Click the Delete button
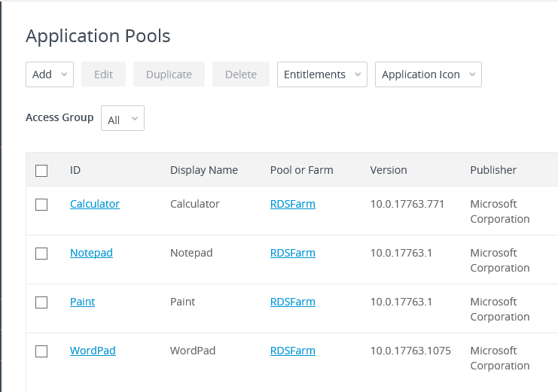Image resolution: width=558 pixels, height=392 pixels. coord(241,74)
